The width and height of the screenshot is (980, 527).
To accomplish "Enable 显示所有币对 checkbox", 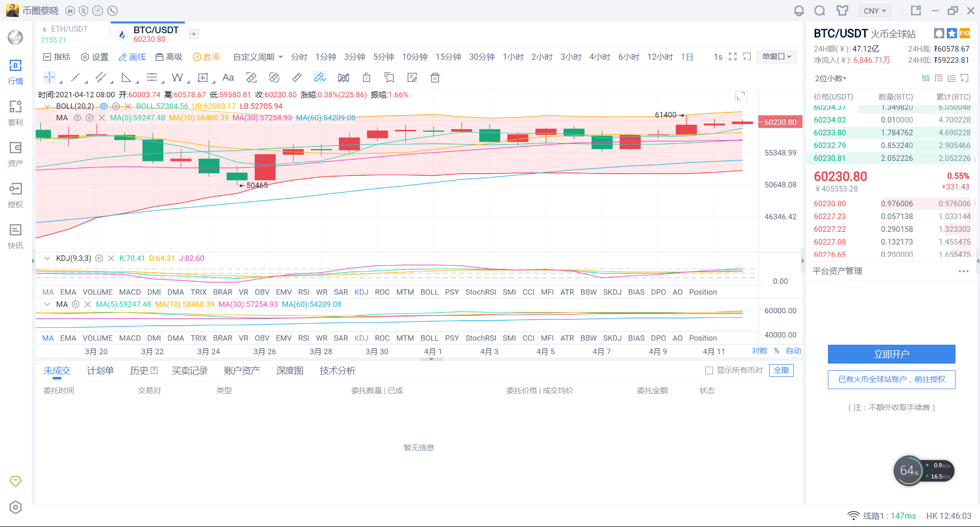I will coord(709,370).
